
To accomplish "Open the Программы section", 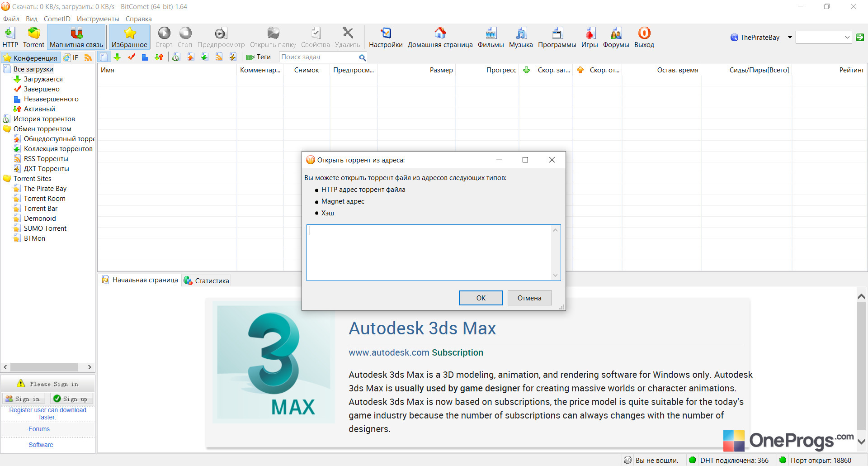I will (557, 37).
